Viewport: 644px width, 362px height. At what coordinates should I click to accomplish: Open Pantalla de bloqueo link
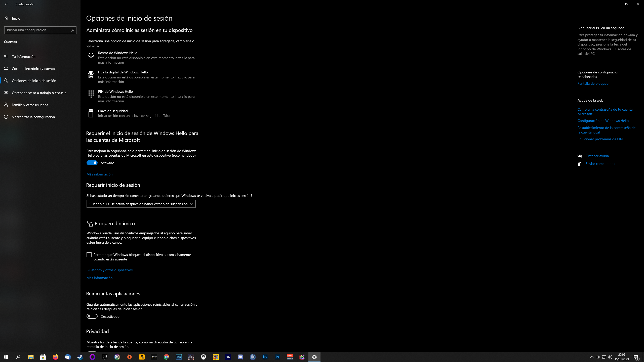click(593, 83)
